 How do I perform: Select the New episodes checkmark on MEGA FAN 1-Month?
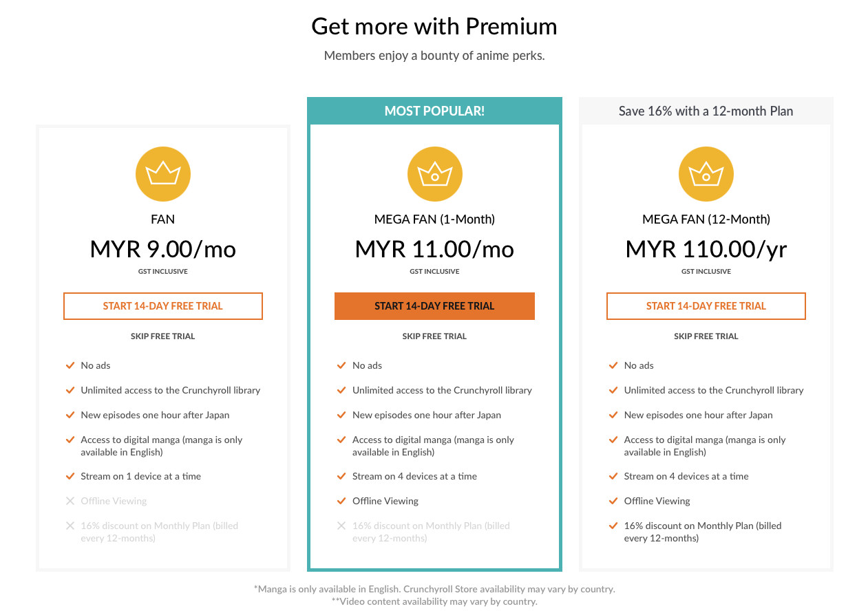[341, 415]
